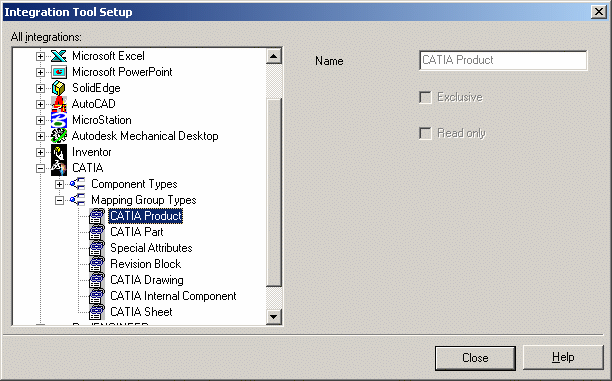The image size is (612, 381).
Task: Click the scrollbar down arrow in tree
Action: (274, 317)
